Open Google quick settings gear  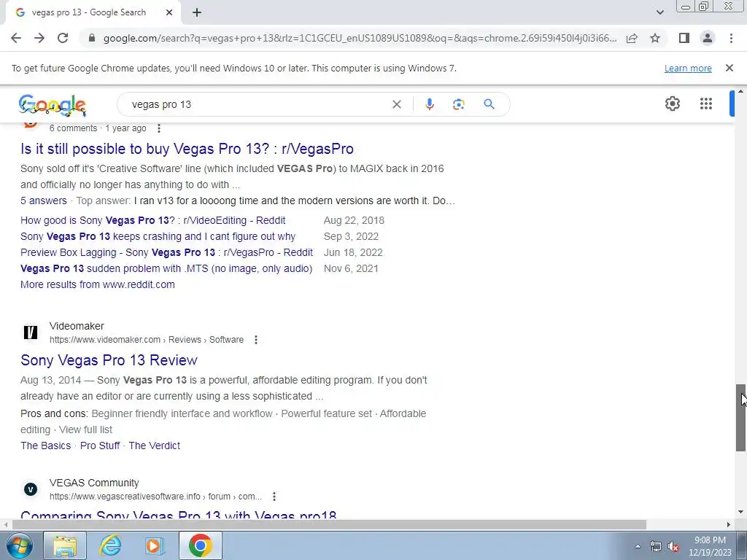[x=672, y=104]
